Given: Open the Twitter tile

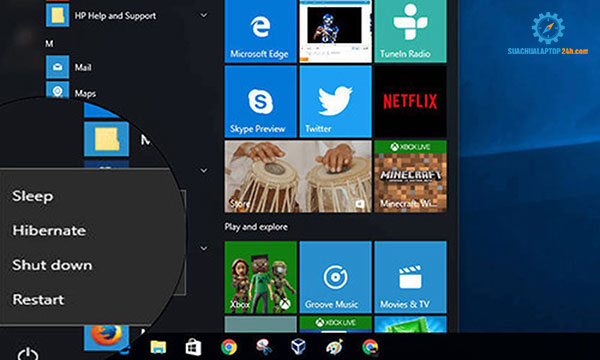Looking at the screenshot, I should click(336, 101).
